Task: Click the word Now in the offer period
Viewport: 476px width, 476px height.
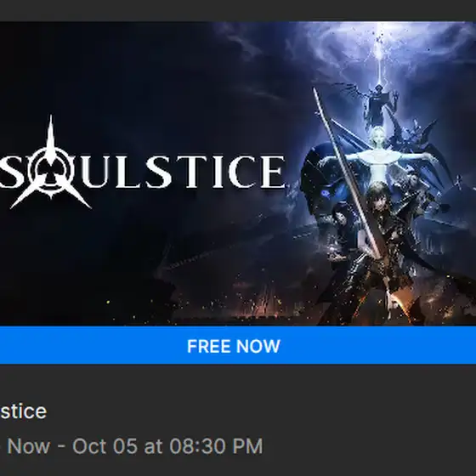Action: [x=29, y=446]
